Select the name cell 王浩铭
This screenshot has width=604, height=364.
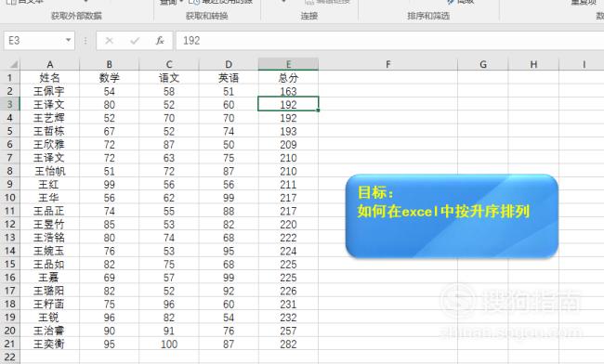(x=49, y=238)
